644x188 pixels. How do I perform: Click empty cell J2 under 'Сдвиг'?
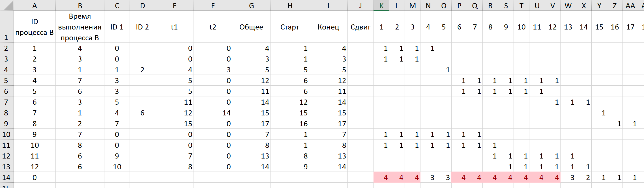[x=360, y=48]
